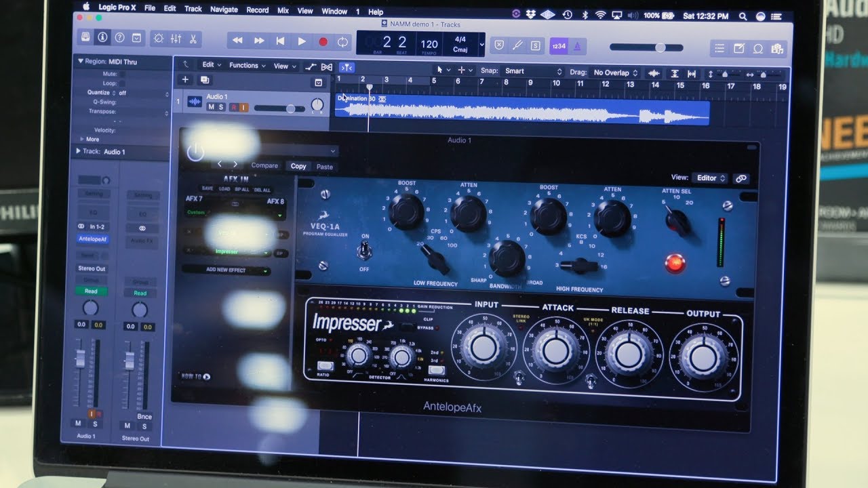Open the media Browsers icon
Viewport: 868px width, 488px height.
tap(777, 49)
